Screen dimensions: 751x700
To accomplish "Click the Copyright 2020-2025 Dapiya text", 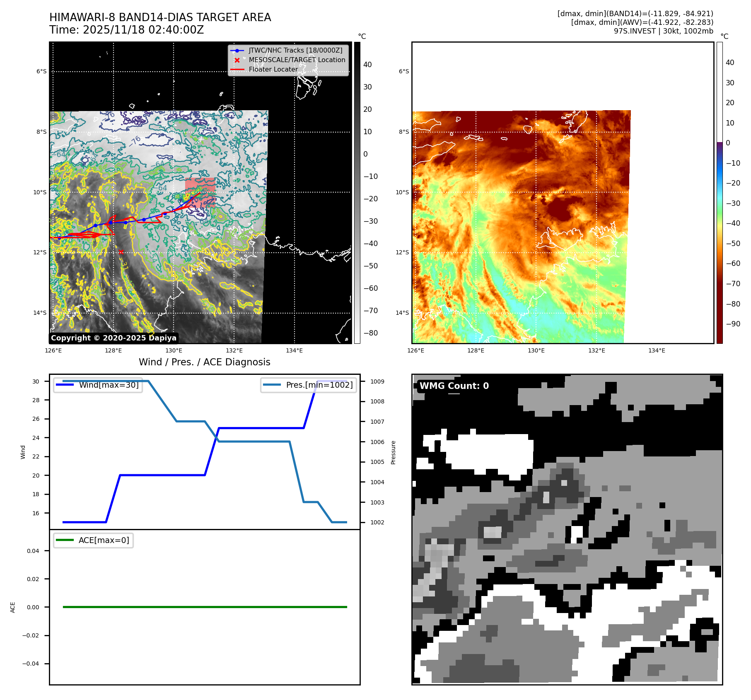I will pyautogui.click(x=113, y=338).
